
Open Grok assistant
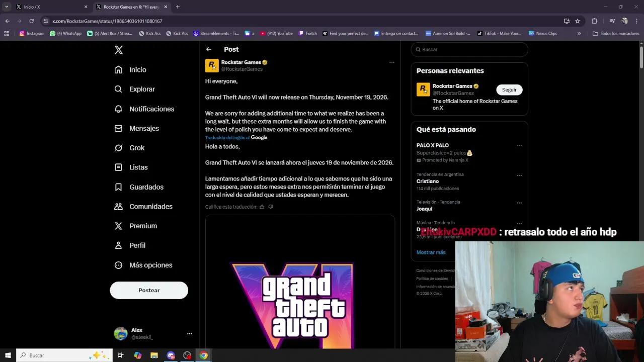tap(129, 148)
